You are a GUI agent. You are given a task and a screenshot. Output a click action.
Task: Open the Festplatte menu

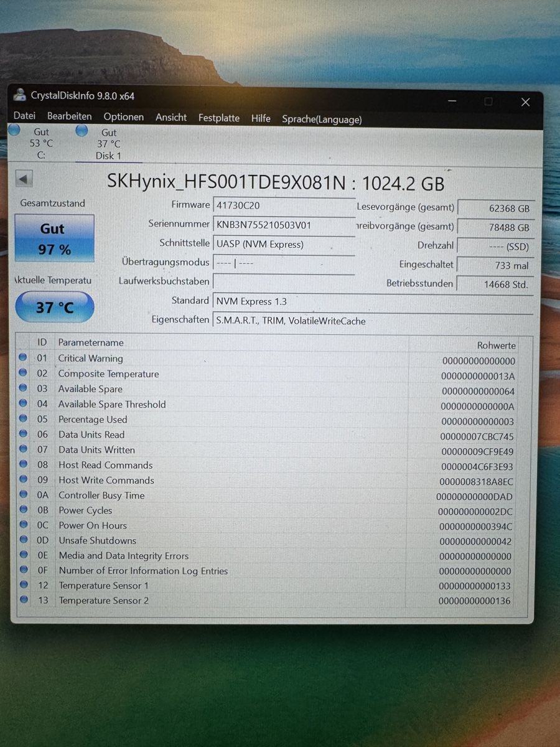(x=219, y=118)
